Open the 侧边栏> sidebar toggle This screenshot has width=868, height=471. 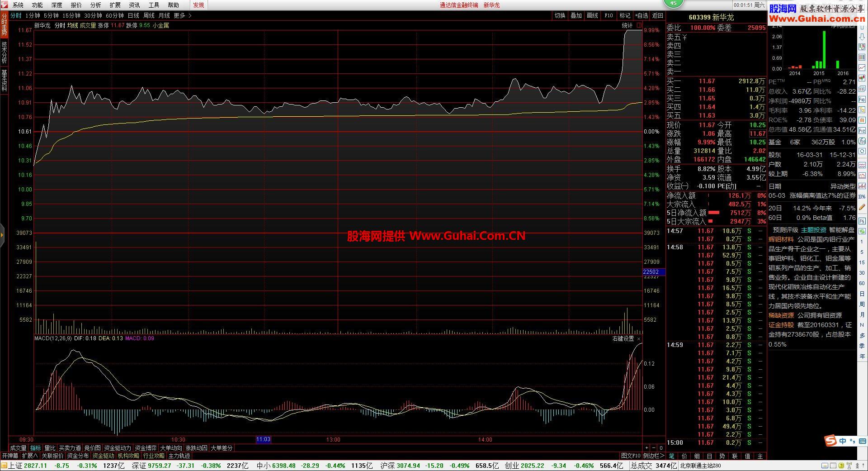pyautogui.click(x=654, y=456)
